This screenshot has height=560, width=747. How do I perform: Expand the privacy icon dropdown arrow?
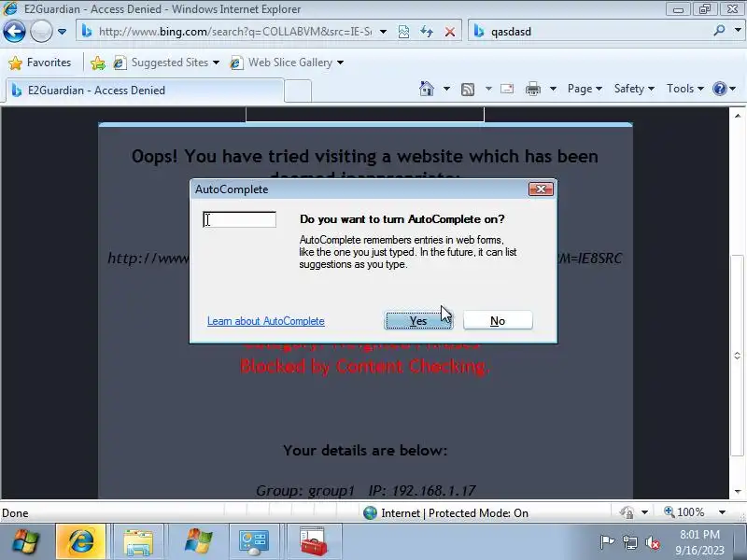(644, 512)
